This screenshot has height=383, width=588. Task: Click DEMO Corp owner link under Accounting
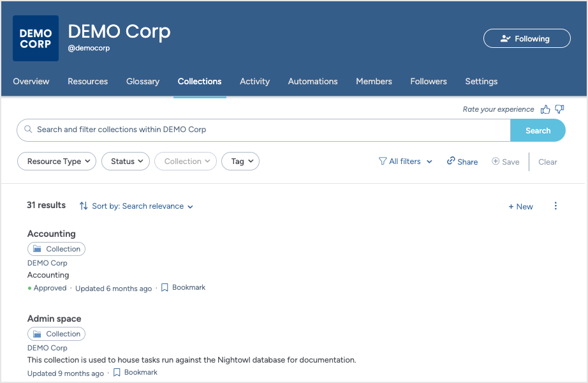(x=47, y=263)
